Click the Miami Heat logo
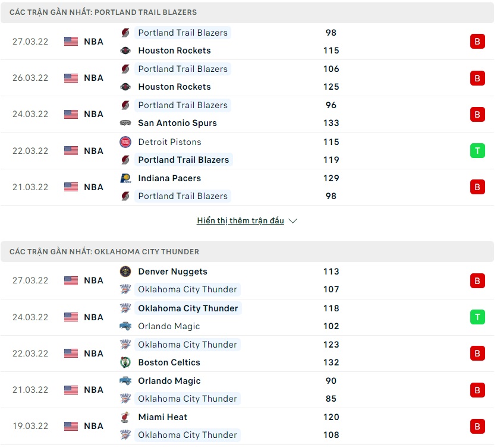This screenshot has width=497, height=448. pyautogui.click(x=125, y=417)
